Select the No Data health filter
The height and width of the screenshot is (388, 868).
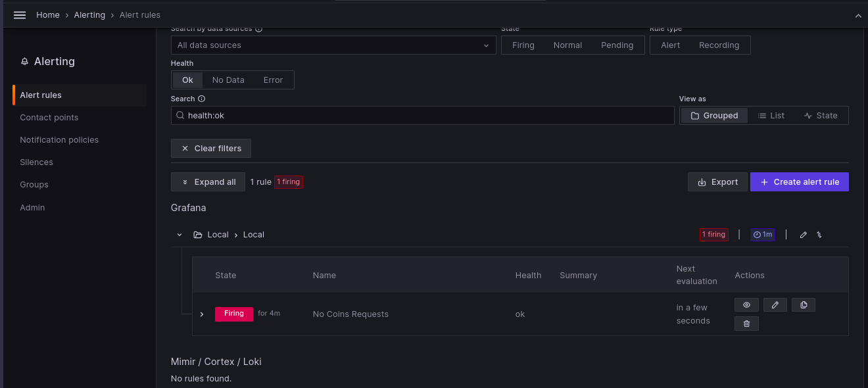pos(228,80)
